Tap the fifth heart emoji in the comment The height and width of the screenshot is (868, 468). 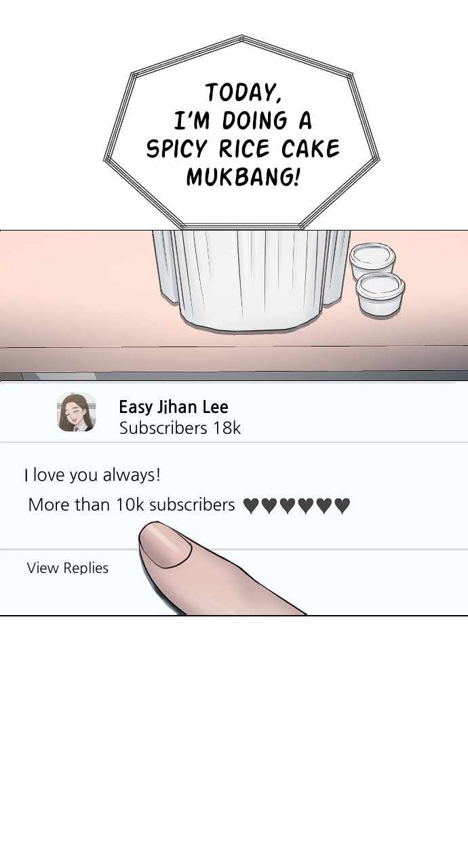point(324,506)
